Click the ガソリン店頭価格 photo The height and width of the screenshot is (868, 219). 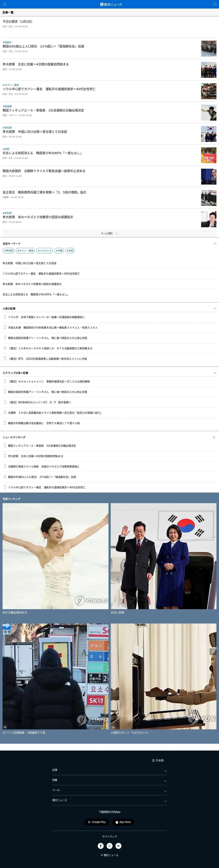tap(55, 676)
